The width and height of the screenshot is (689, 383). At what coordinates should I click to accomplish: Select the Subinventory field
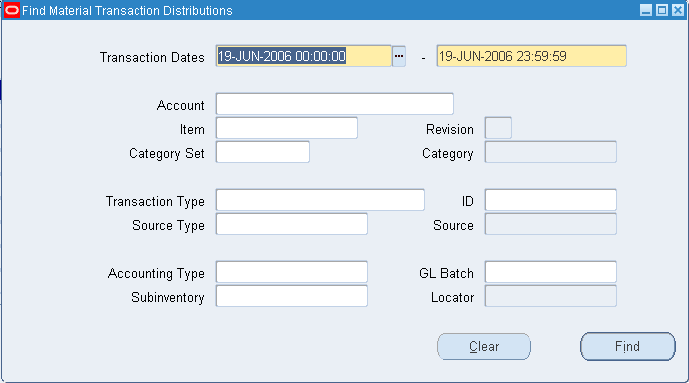pyautogui.click(x=292, y=296)
